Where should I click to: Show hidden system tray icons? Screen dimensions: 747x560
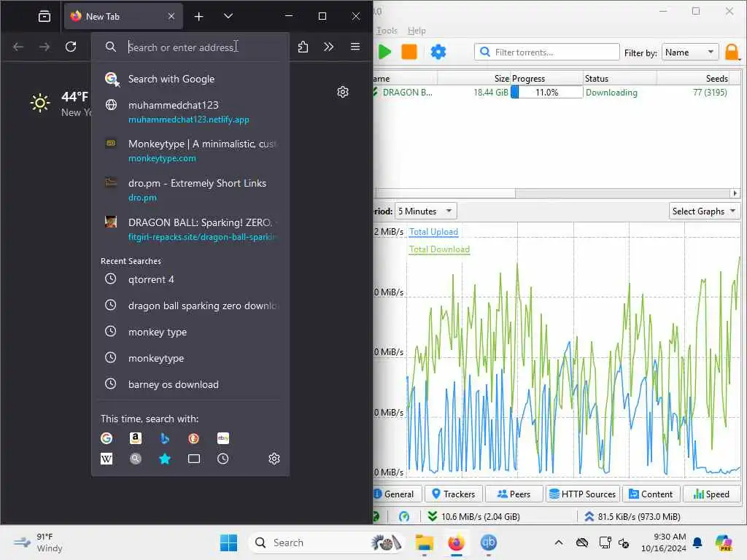pos(558,542)
